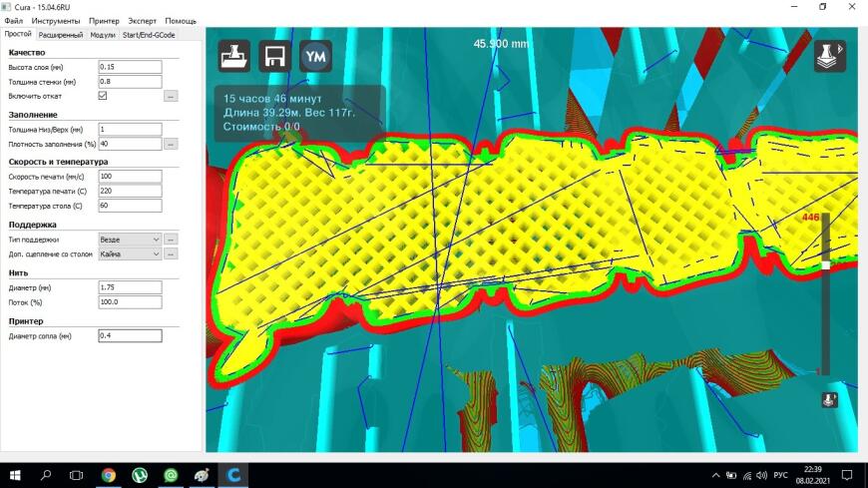Open the Тип поддержки dropdown

(x=130, y=240)
